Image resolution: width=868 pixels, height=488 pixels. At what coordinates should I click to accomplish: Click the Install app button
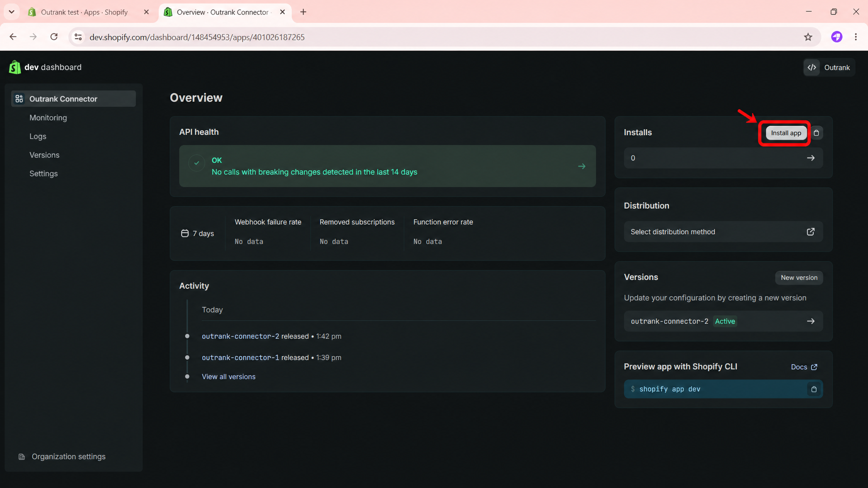click(x=786, y=133)
